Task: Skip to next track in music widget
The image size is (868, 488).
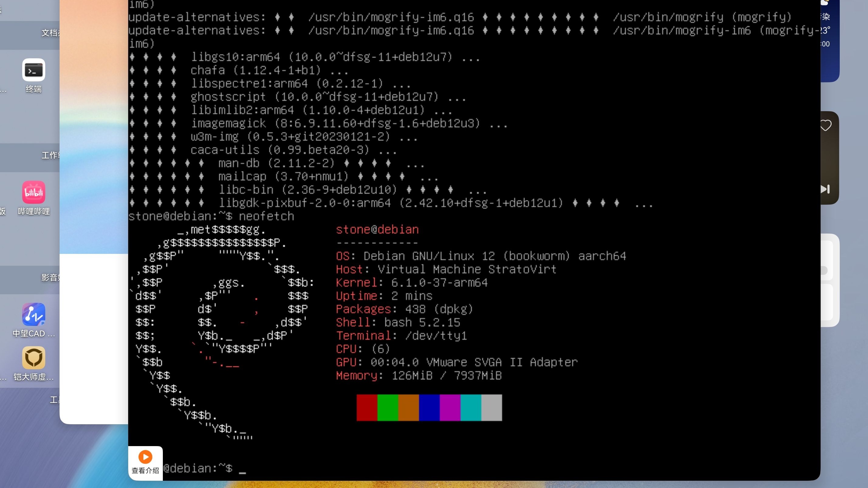Action: [825, 189]
